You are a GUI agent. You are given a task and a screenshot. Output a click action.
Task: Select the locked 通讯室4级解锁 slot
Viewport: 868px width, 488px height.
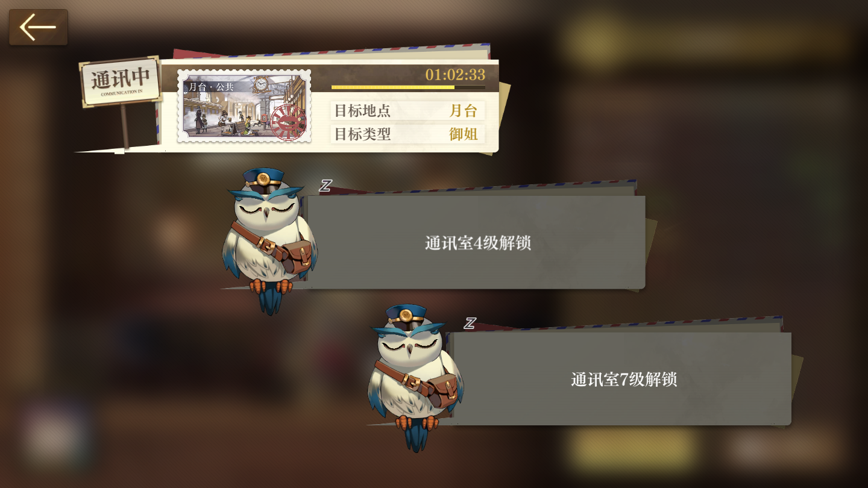476,242
